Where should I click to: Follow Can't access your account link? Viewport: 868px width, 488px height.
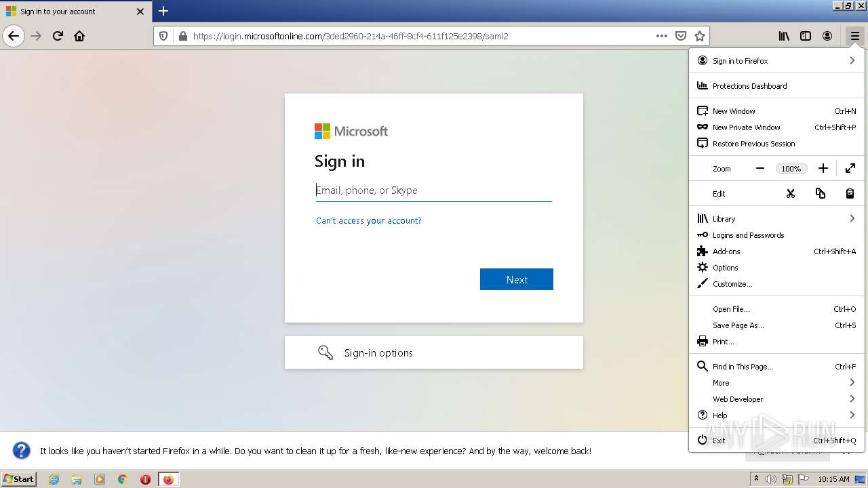369,221
